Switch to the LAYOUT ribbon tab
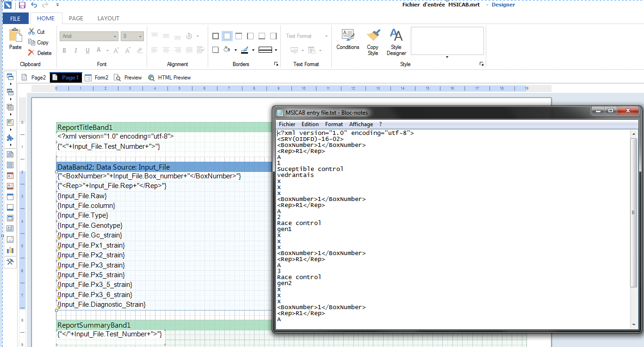 click(x=108, y=18)
